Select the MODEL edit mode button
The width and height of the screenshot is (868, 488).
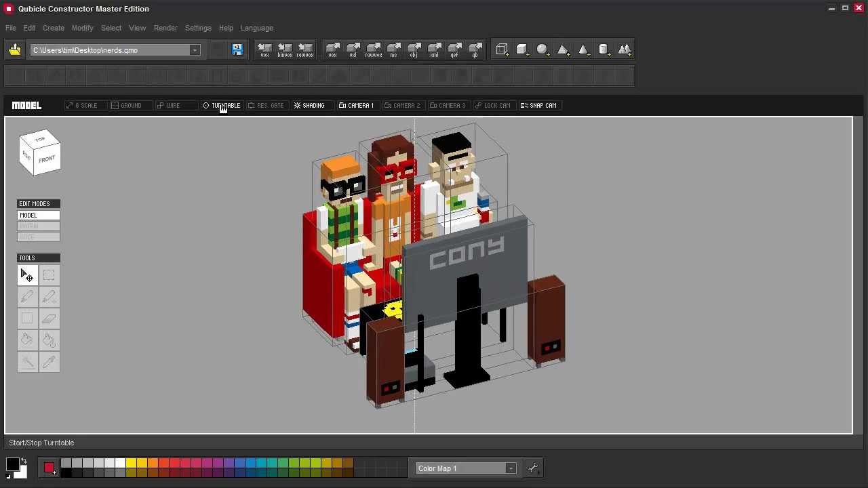tap(39, 215)
